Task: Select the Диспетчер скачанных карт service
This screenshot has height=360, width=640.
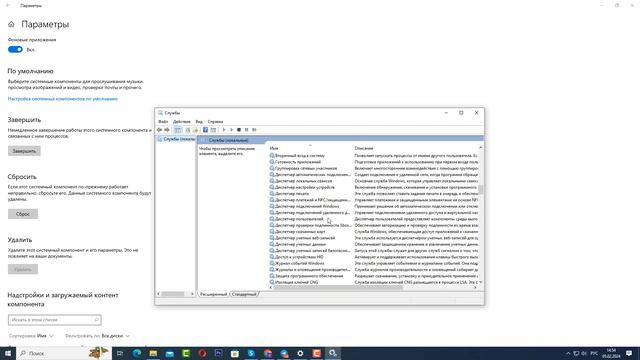Action: (x=300, y=231)
